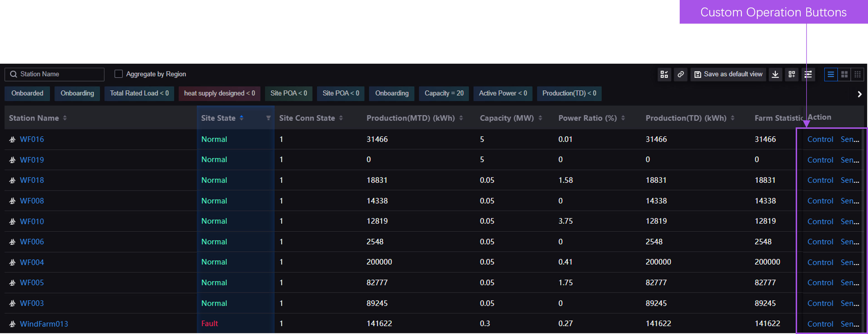
Task: Sort by Capacity (MW) column
Action: (x=540, y=118)
